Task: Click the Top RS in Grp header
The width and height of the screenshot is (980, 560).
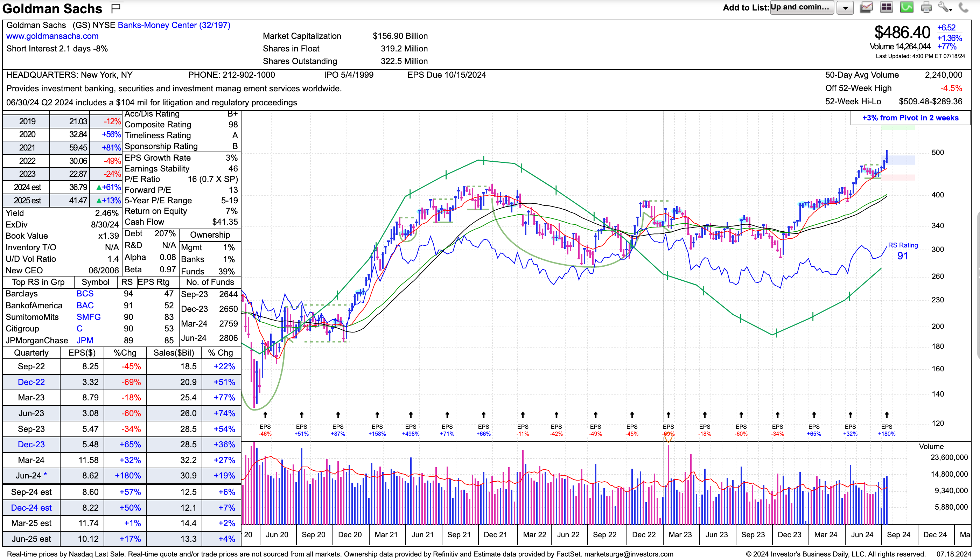Action: (x=38, y=282)
